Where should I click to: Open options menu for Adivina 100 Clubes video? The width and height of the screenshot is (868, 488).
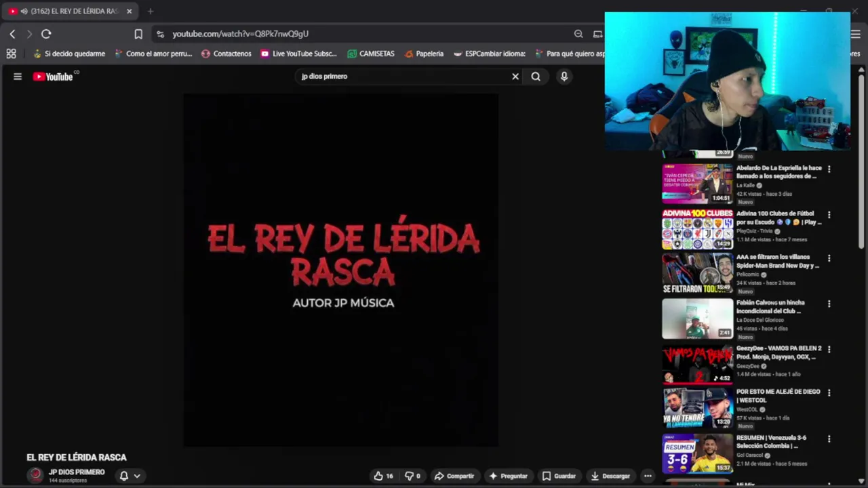(829, 215)
